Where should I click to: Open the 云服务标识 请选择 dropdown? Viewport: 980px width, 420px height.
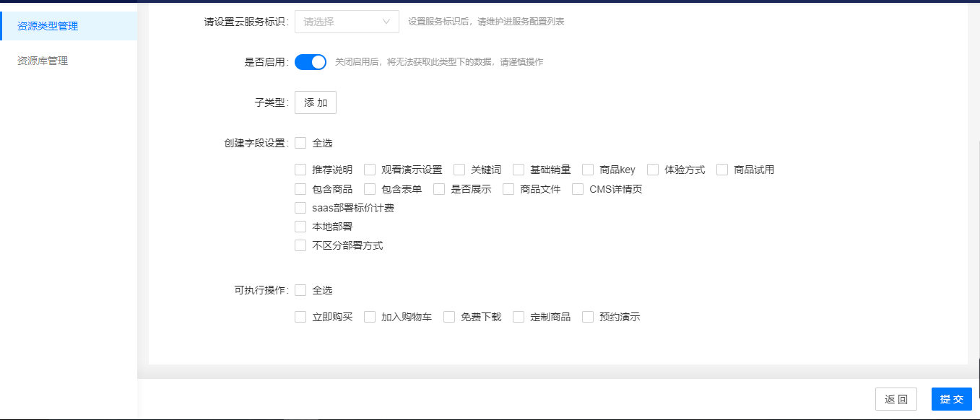[x=347, y=22]
